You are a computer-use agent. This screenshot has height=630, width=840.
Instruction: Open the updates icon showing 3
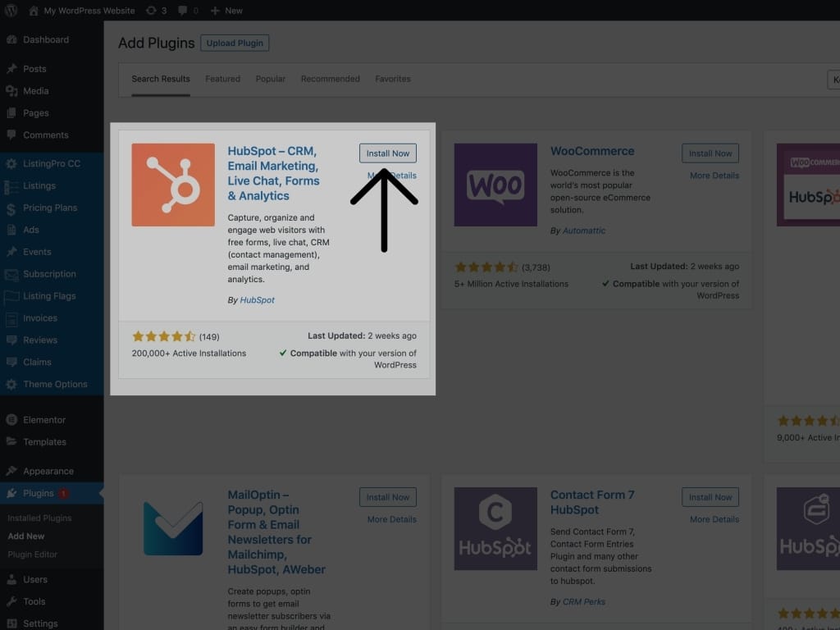point(156,11)
